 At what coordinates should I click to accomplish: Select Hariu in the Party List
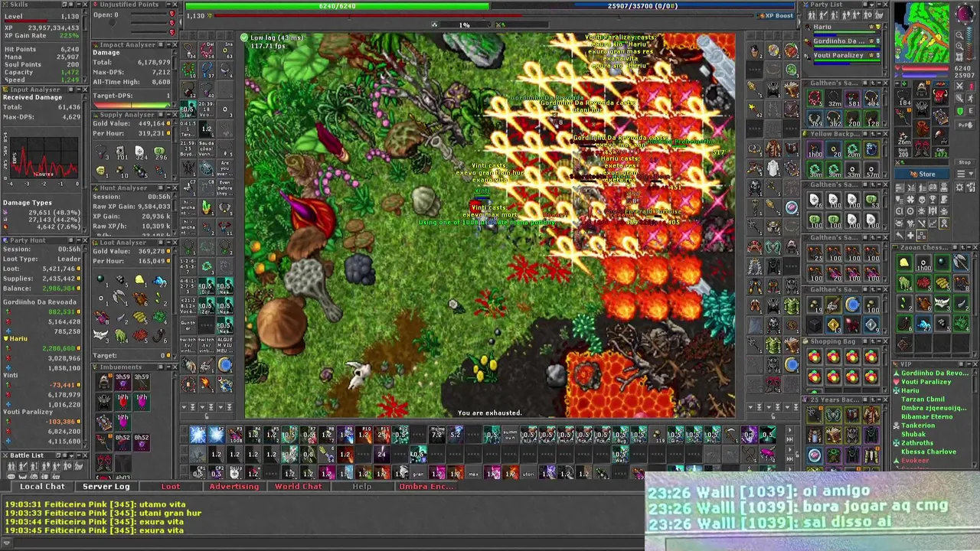[x=842, y=31]
